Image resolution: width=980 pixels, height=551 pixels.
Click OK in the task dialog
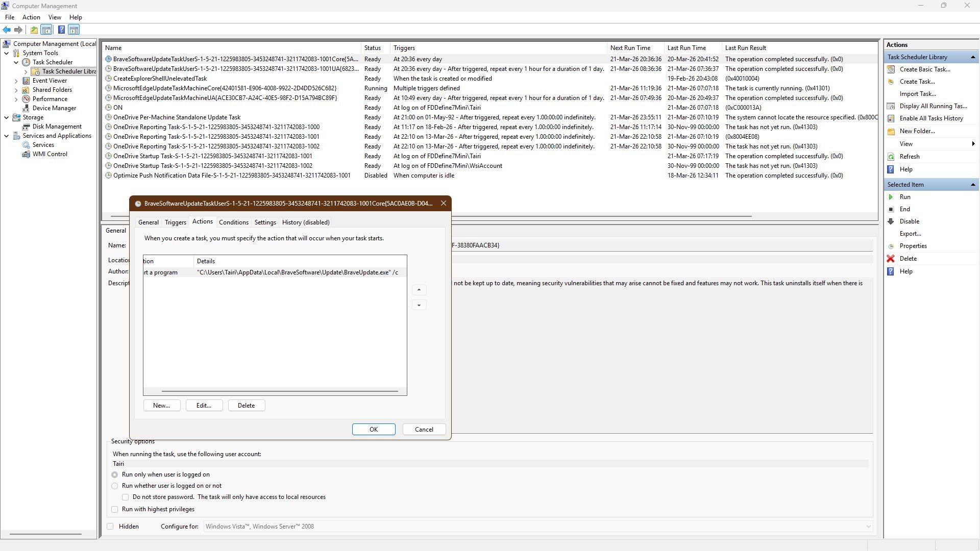click(374, 430)
